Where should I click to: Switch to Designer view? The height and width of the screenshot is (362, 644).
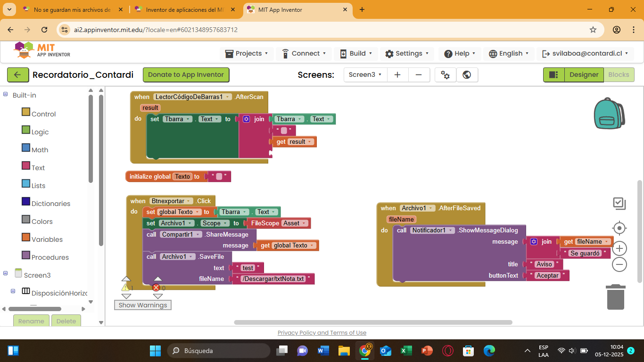(x=584, y=75)
